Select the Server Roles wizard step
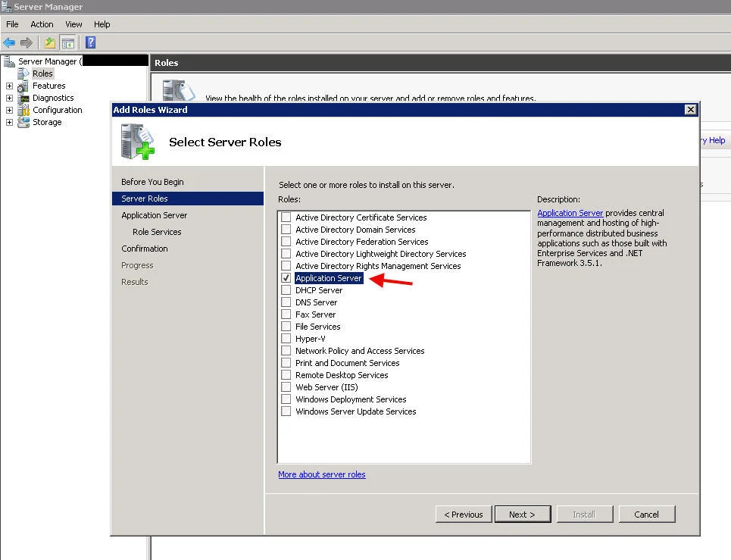This screenshot has width=731, height=560. pyautogui.click(x=188, y=199)
